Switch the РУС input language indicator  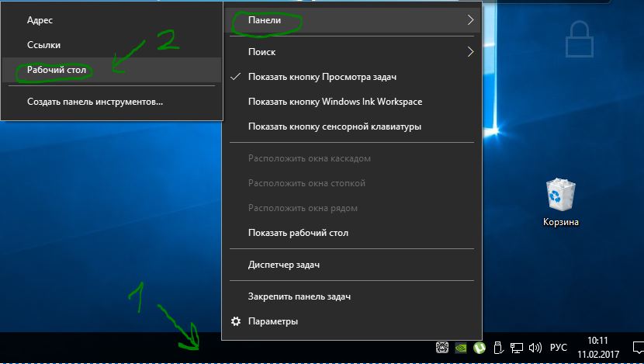[558, 348]
